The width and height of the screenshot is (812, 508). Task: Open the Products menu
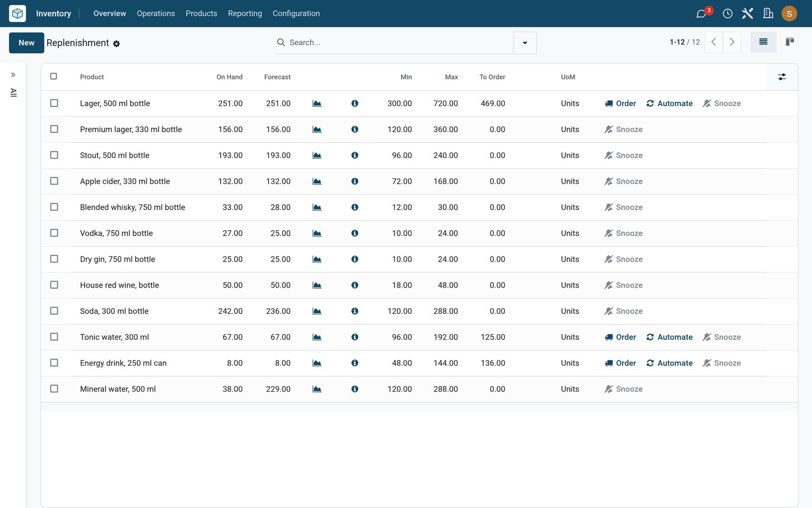[201, 14]
